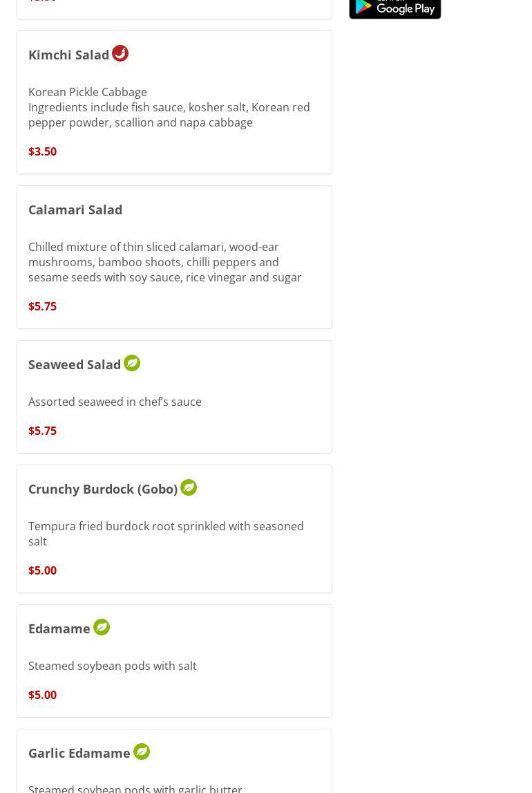The height and width of the screenshot is (793, 532).
Task: Click the leaf icon next to Crunchy Burdock (Gobo)
Action: point(189,487)
